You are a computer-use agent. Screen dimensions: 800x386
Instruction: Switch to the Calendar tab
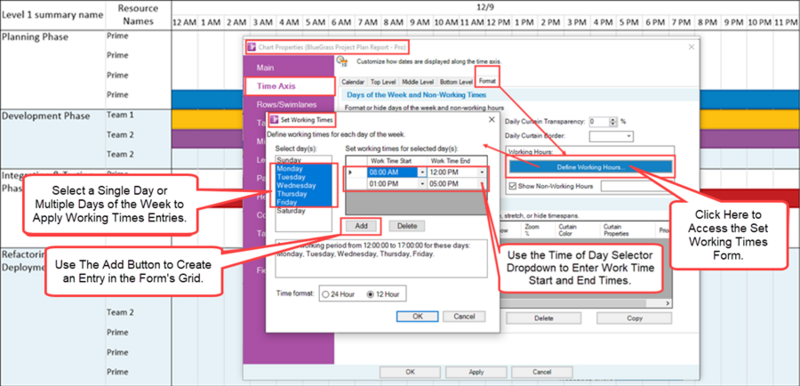coord(353,82)
